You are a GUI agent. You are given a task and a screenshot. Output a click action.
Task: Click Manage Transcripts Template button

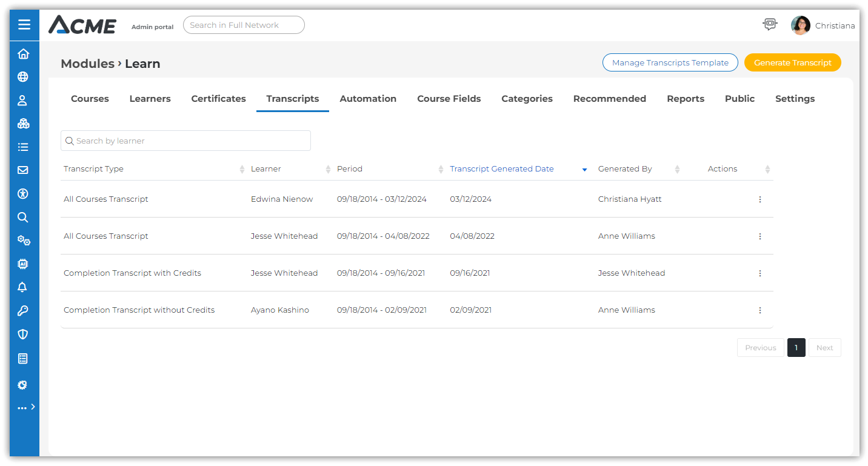(x=670, y=62)
